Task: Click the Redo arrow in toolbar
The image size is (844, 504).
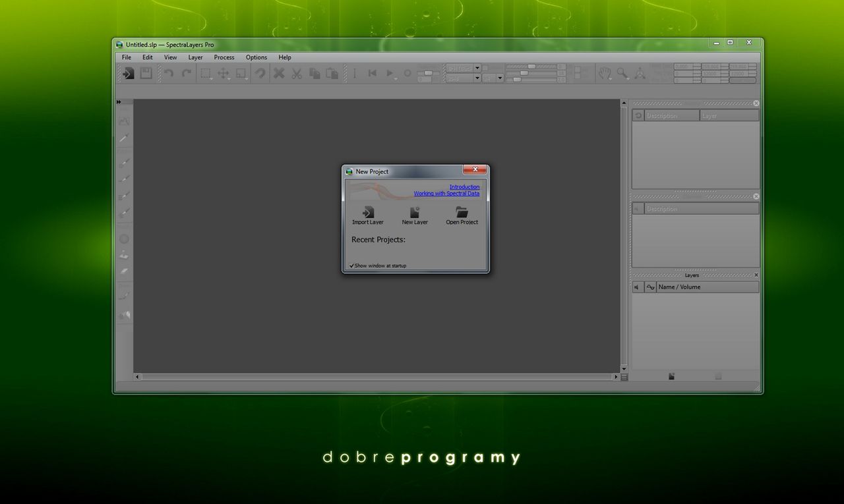Action: pyautogui.click(x=187, y=73)
